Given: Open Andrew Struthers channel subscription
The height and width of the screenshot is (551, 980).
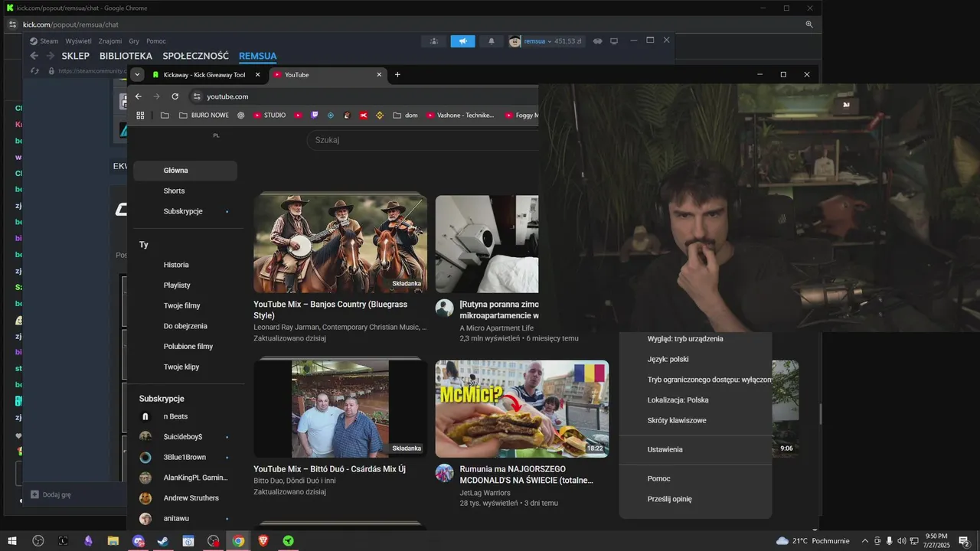Looking at the screenshot, I should coord(185,498).
